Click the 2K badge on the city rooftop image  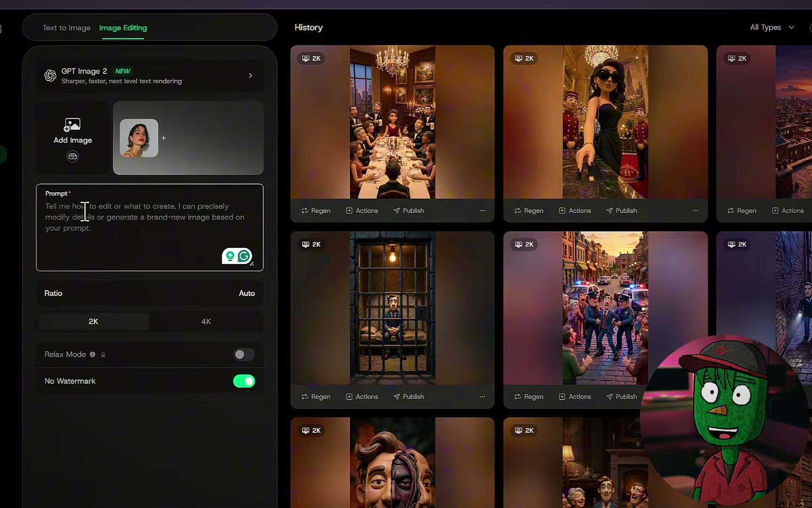737,58
